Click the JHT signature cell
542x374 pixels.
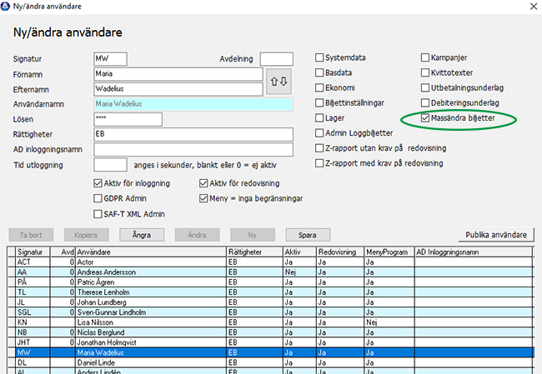(x=33, y=342)
